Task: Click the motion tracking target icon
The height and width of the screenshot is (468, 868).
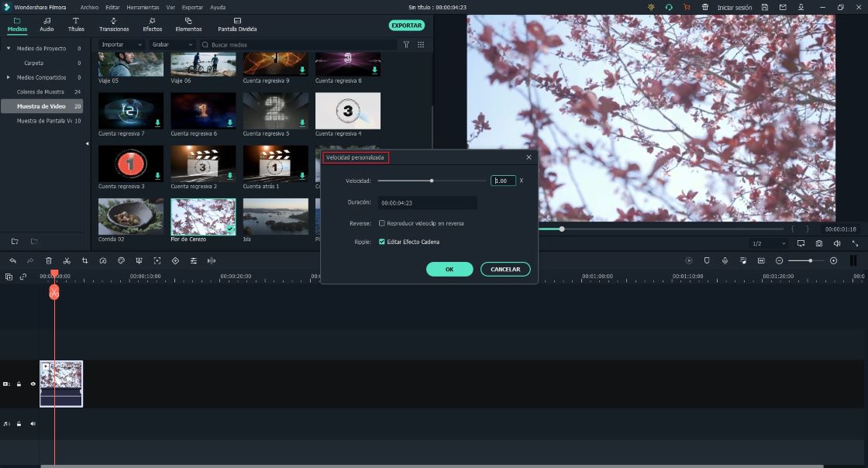Action: (157, 260)
